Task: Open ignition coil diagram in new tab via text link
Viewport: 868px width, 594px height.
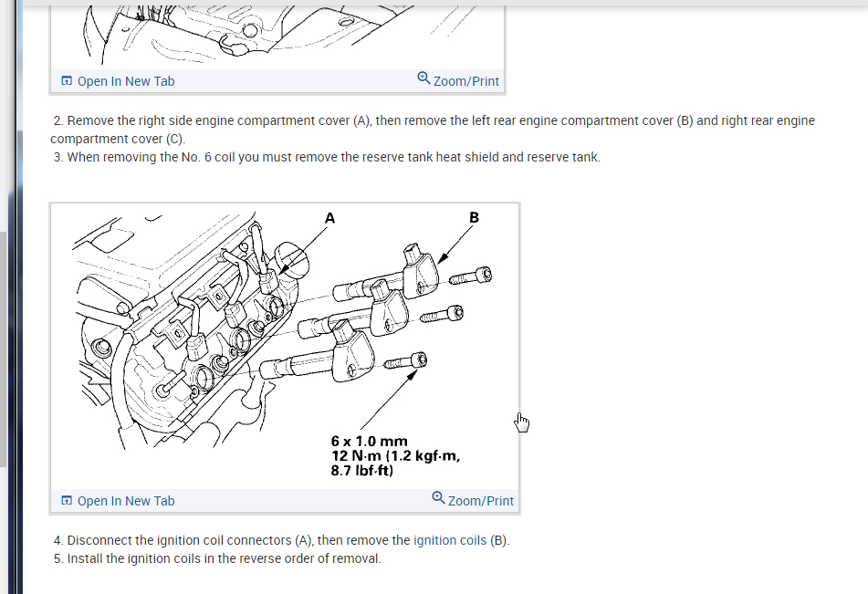Action: 126,501
